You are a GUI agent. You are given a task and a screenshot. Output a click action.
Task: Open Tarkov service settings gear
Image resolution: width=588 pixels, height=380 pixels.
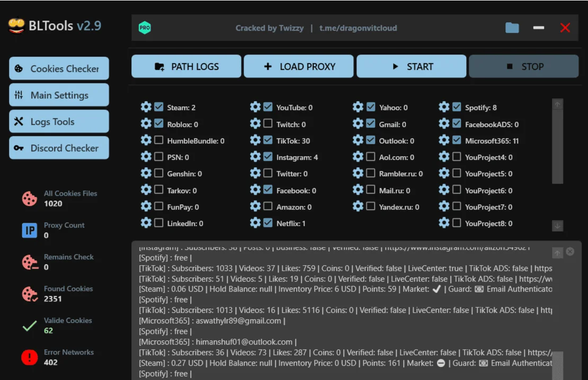(146, 190)
